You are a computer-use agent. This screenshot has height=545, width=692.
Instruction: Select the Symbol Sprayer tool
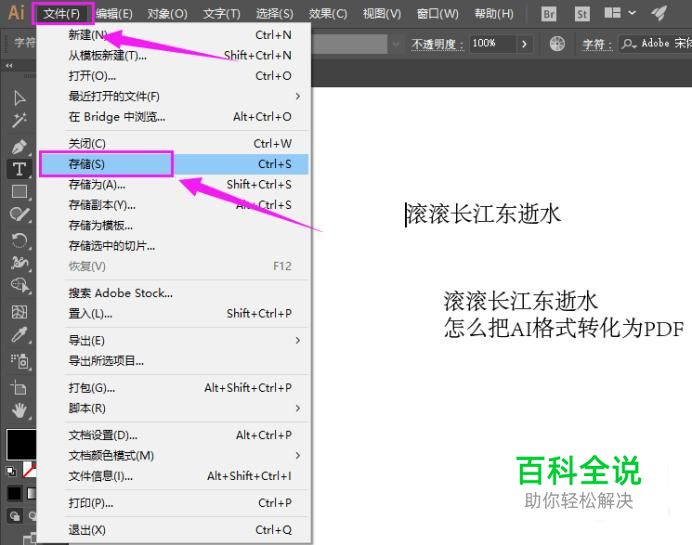point(19,361)
